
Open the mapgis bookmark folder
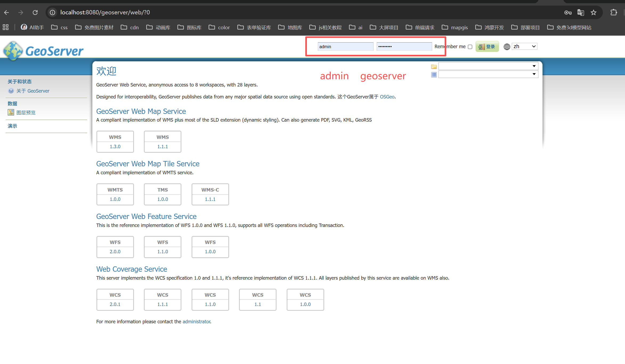(x=455, y=27)
